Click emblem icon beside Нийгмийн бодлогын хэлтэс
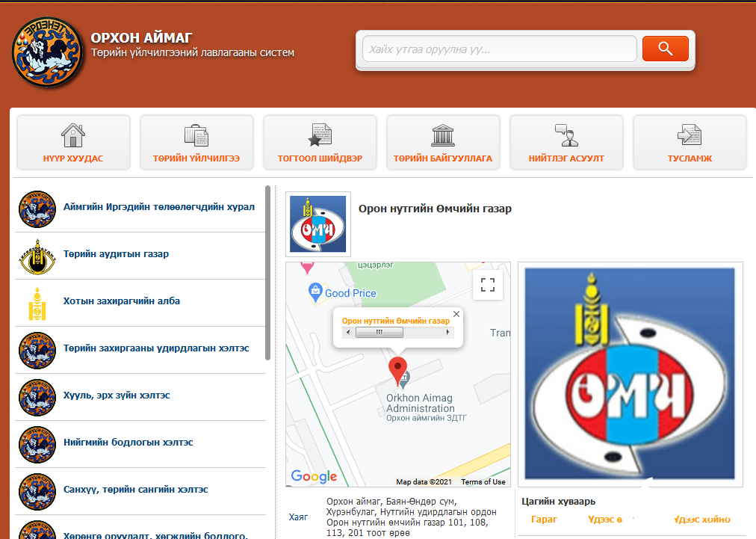This screenshot has width=756, height=539. pos(37,444)
